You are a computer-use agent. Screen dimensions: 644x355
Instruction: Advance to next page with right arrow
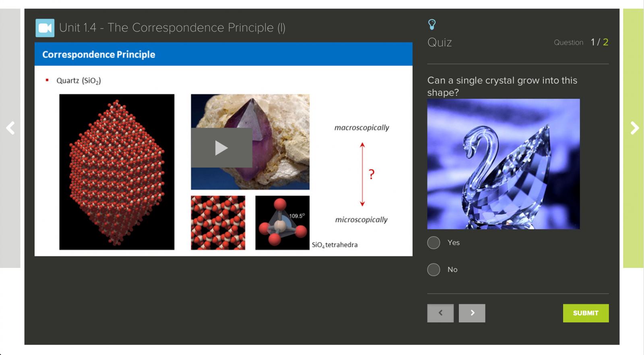coord(634,128)
